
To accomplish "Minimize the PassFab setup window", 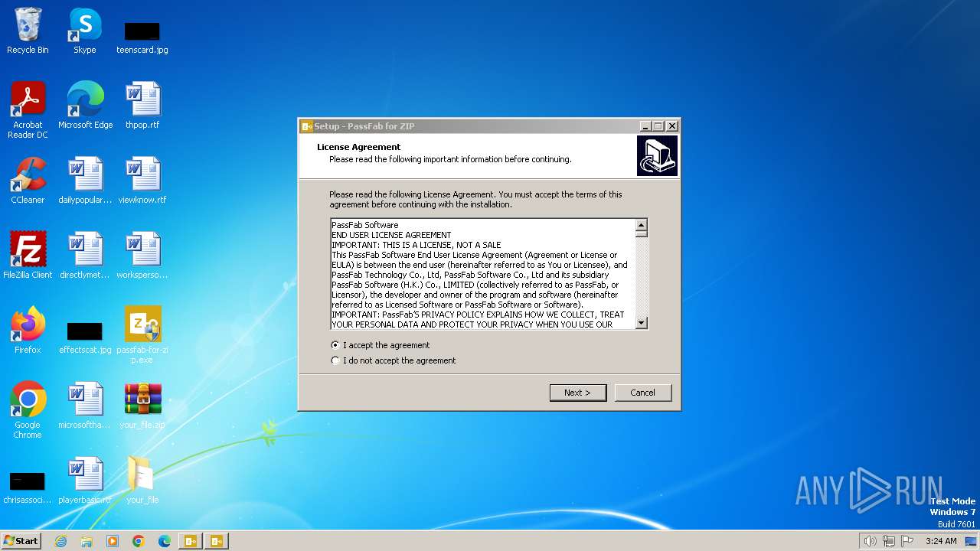I will pos(645,126).
